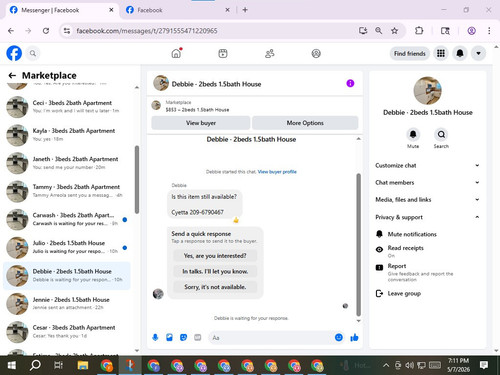Click Debbie's large profile thumbnail in right panel
This screenshot has height=375, width=500.
coord(427,91)
